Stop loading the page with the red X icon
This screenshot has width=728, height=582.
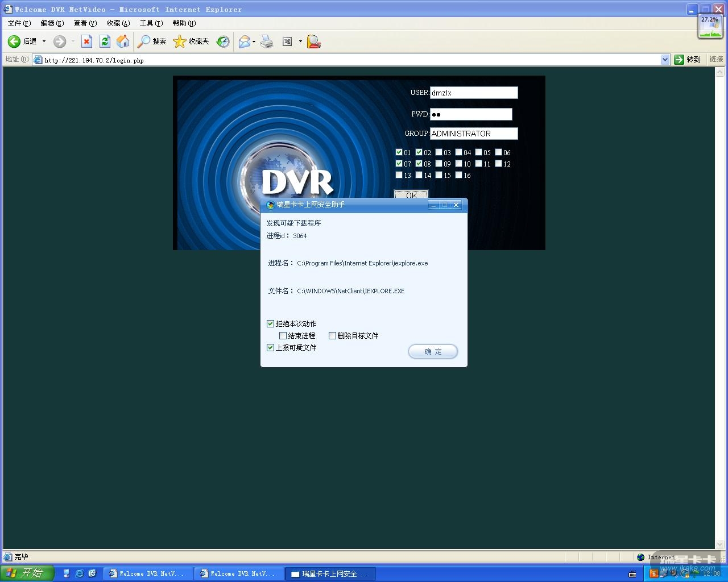tap(86, 41)
